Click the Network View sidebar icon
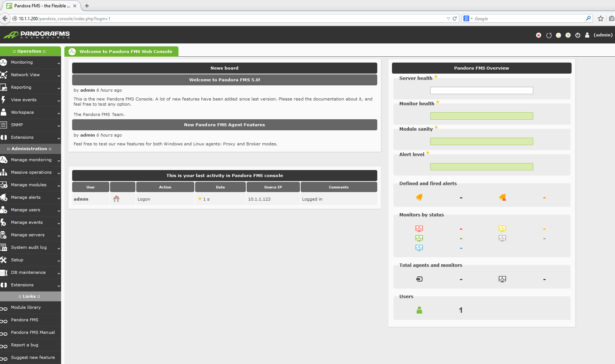The width and height of the screenshot is (615, 364). click(4, 75)
